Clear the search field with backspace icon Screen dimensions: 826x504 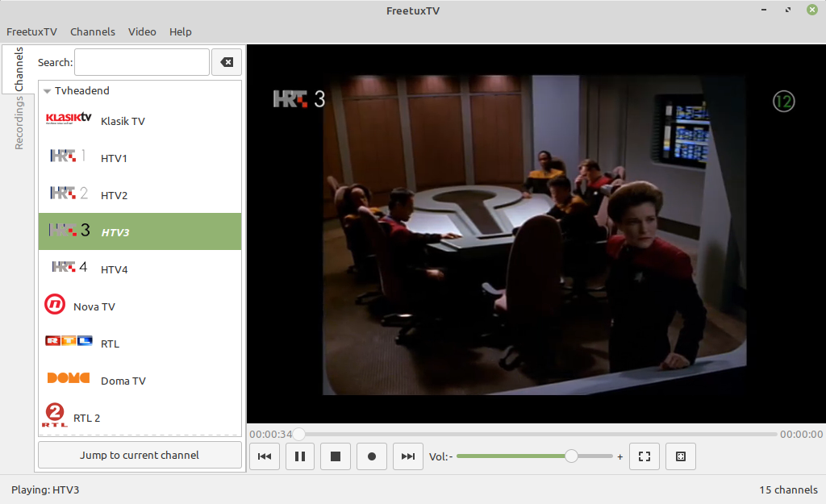pyautogui.click(x=227, y=62)
